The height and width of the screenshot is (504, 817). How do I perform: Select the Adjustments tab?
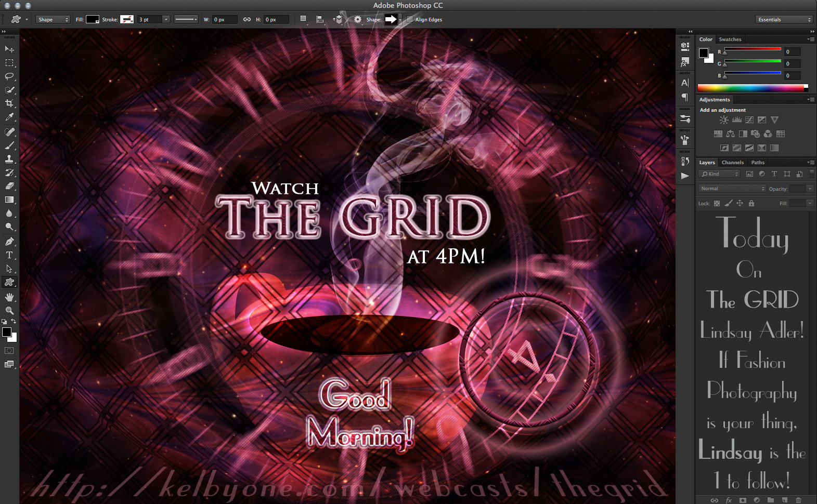pyautogui.click(x=714, y=100)
